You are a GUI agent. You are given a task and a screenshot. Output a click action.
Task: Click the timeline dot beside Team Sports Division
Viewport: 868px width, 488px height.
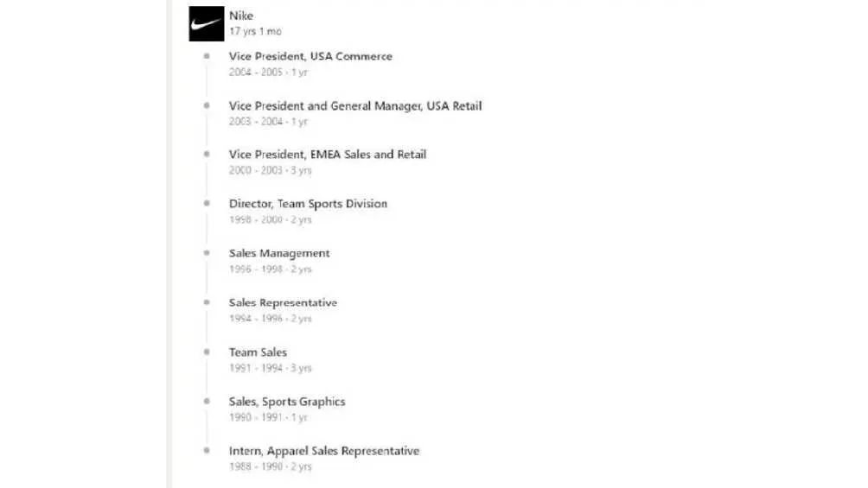point(207,204)
